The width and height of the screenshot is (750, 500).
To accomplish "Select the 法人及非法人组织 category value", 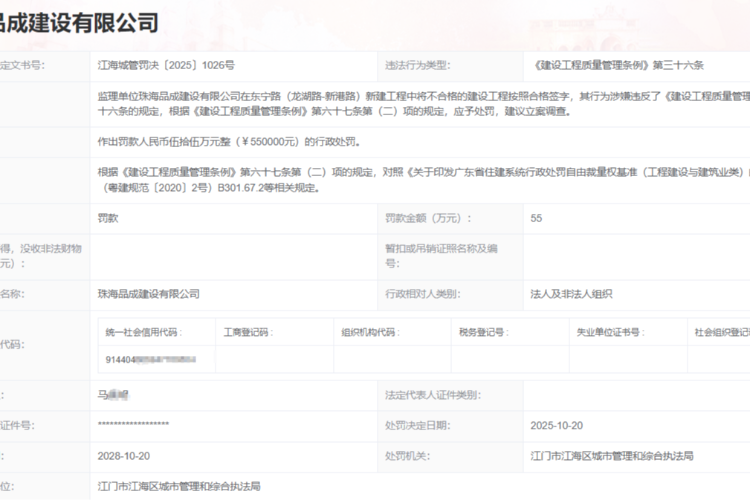I will (571, 294).
